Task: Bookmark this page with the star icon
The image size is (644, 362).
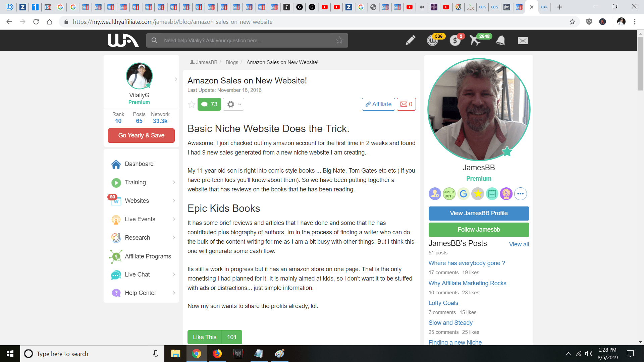Action: (x=572, y=22)
